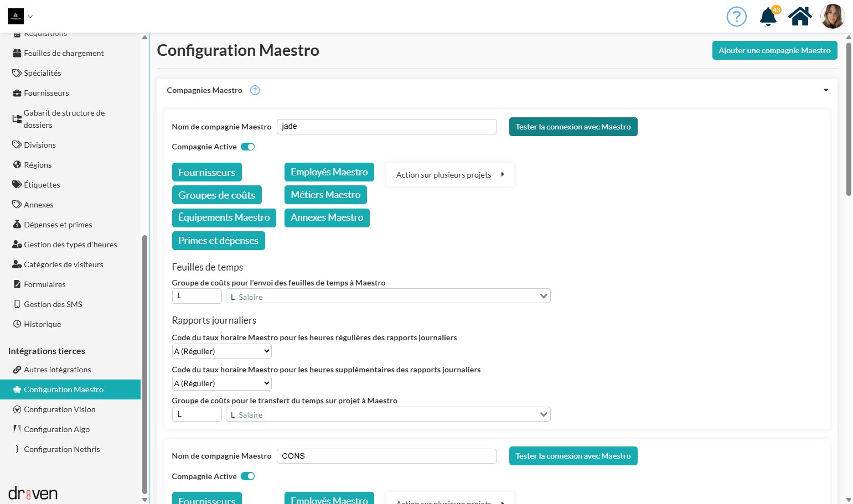Click the Divisions tag icon
The image size is (853, 504).
point(17,145)
